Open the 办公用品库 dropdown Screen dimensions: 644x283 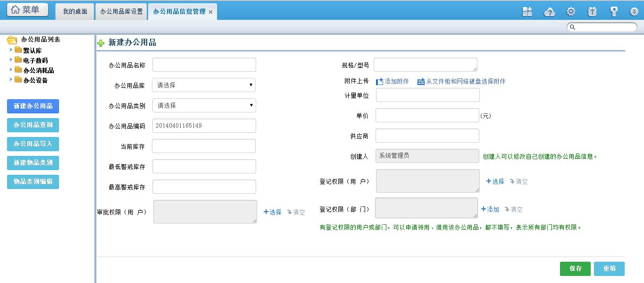point(204,85)
